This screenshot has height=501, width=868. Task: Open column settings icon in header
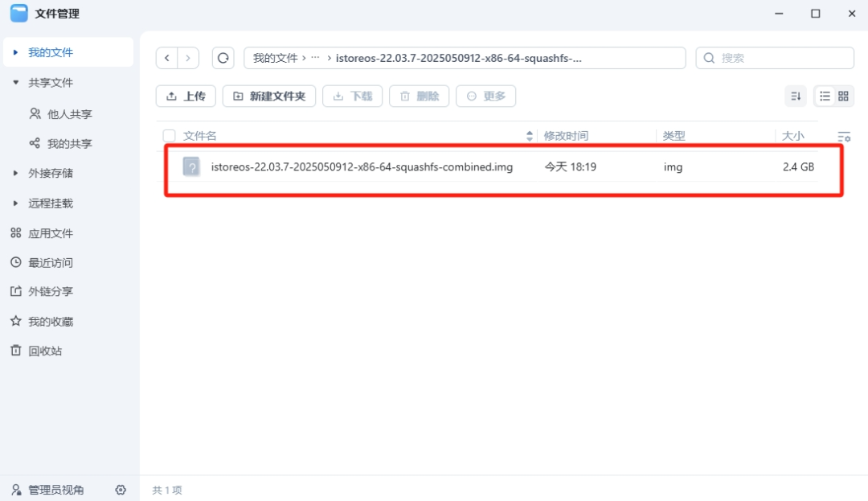coord(844,137)
